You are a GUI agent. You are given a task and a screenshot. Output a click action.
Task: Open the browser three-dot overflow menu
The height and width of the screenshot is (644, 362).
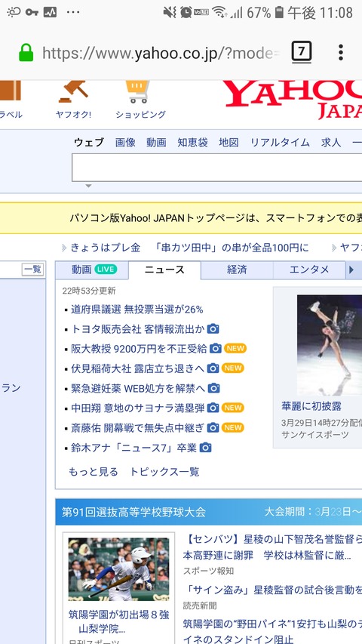pos(340,52)
